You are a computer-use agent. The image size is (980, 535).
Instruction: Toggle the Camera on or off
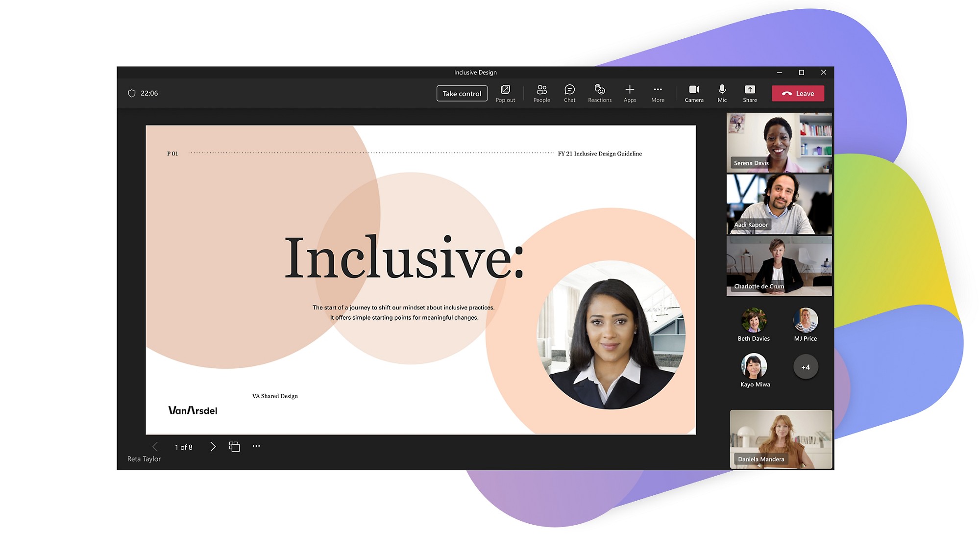[x=694, y=93]
